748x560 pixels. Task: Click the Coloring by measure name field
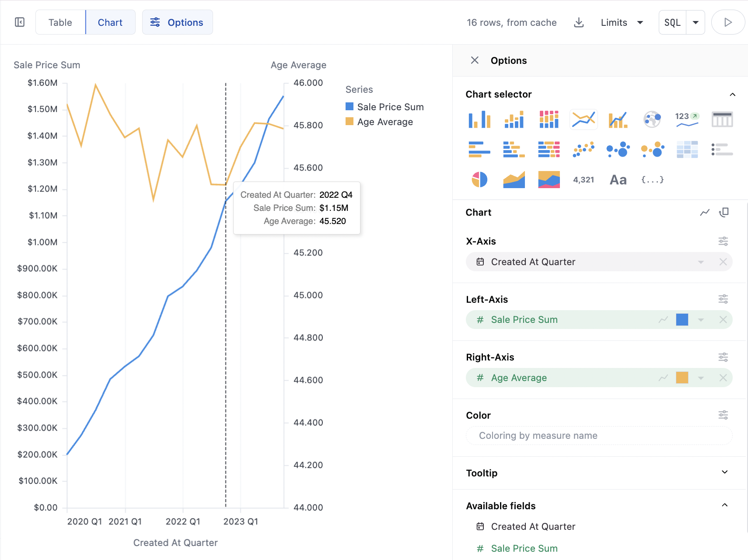[x=599, y=436]
